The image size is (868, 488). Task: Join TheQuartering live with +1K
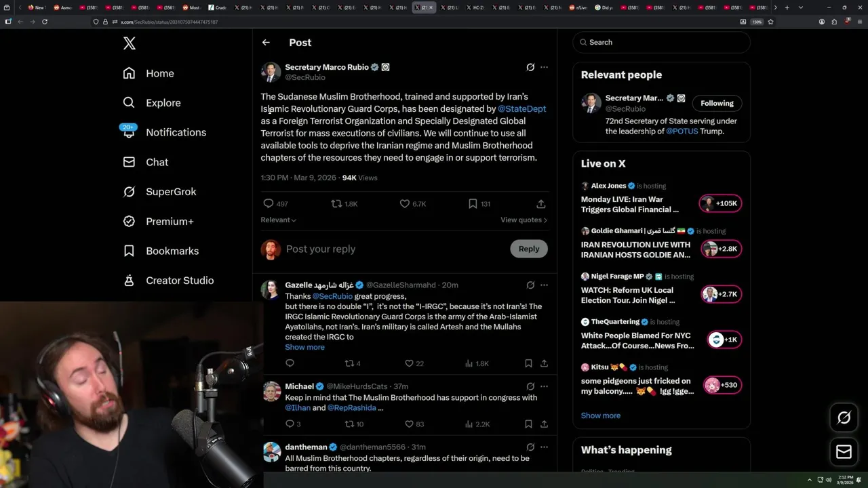(x=724, y=340)
